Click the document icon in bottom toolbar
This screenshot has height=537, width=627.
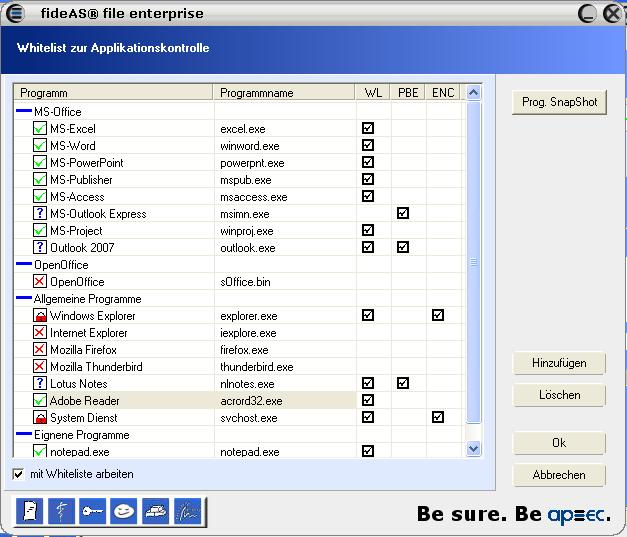tap(30, 511)
